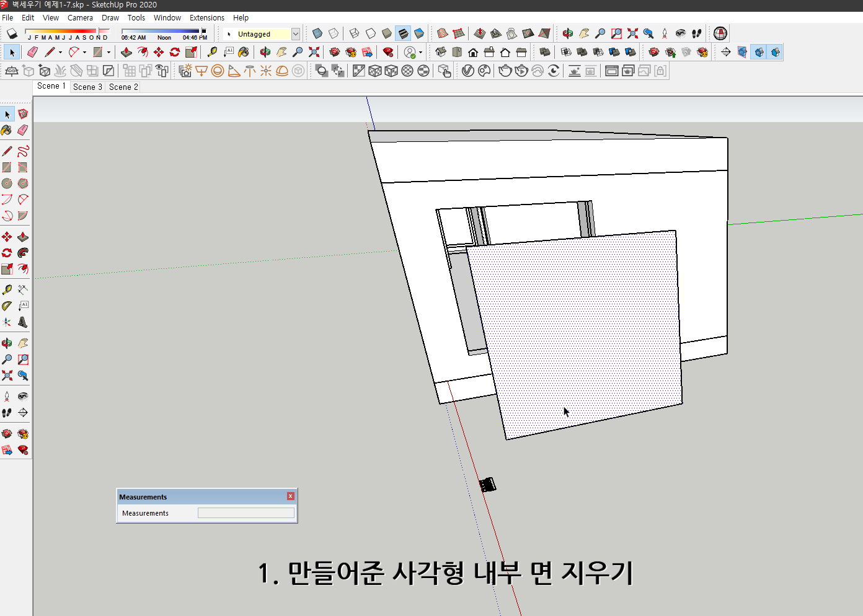Viewport: 863px width, 616px height.
Task: Open the Arc tool dropdown arrow
Action: tap(84, 52)
